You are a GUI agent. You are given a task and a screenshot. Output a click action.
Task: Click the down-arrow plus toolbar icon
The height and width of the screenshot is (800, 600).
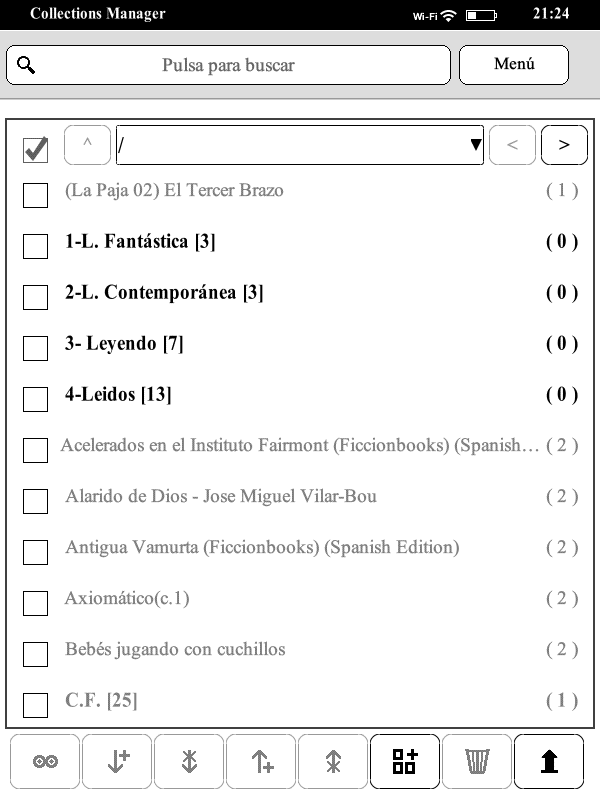coord(117,761)
